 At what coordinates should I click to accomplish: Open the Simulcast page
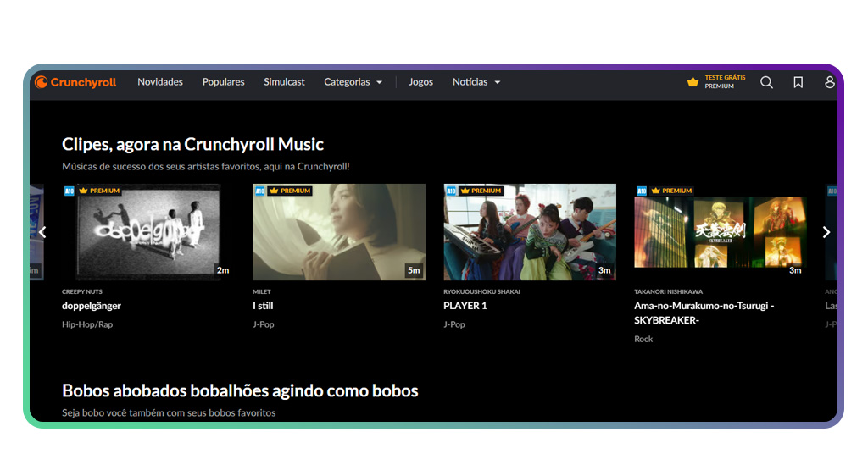284,82
